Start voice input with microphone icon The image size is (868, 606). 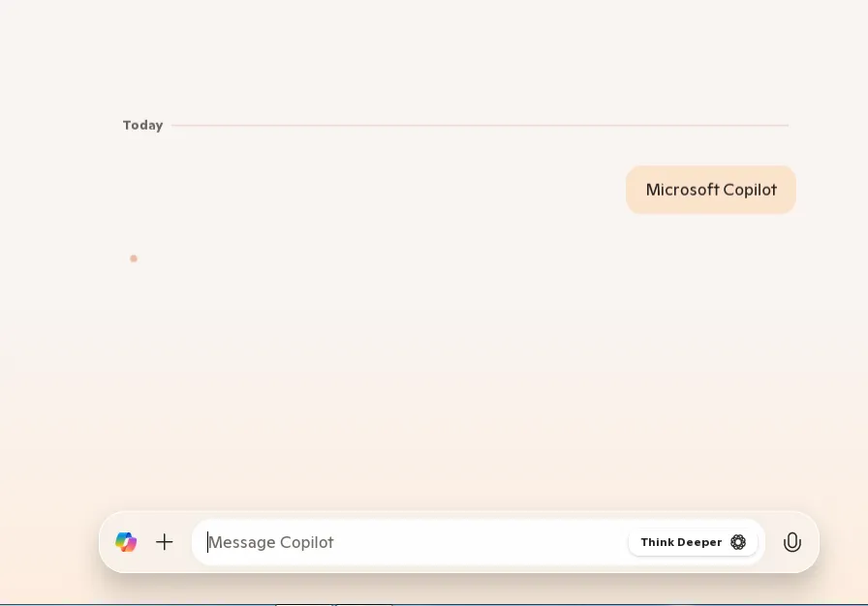[x=792, y=542]
